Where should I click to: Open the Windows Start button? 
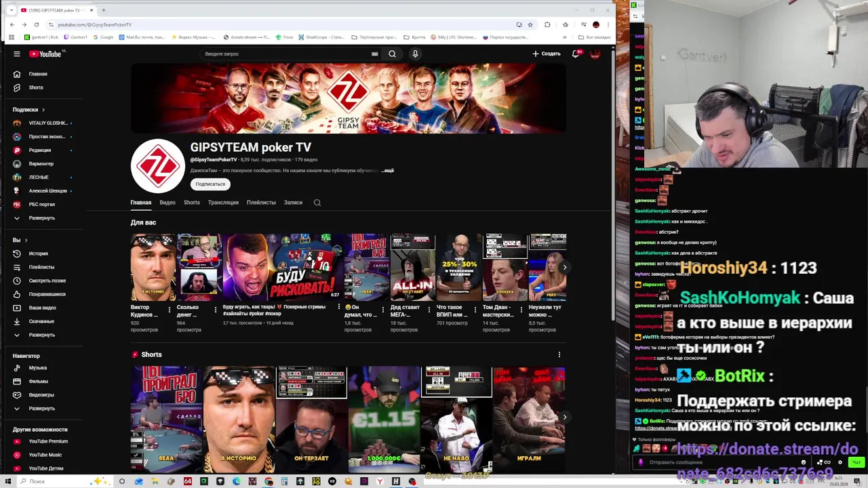pyautogui.click(x=8, y=481)
